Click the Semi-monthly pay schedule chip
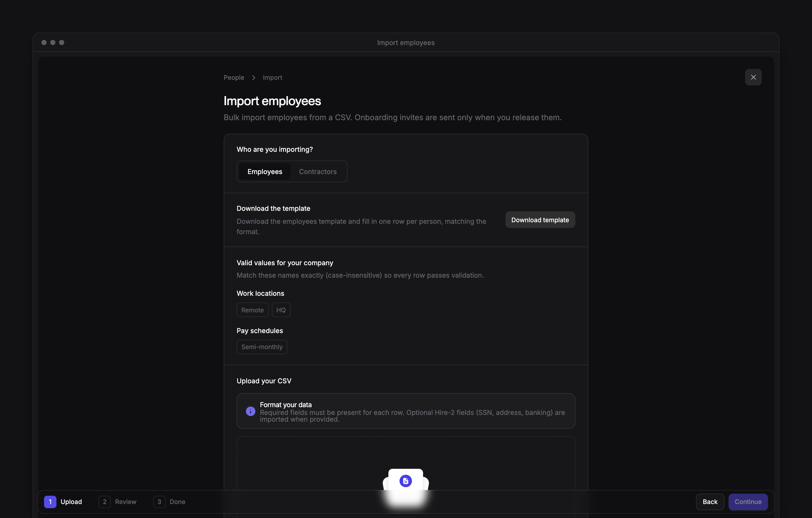The width and height of the screenshot is (812, 518). tap(262, 347)
